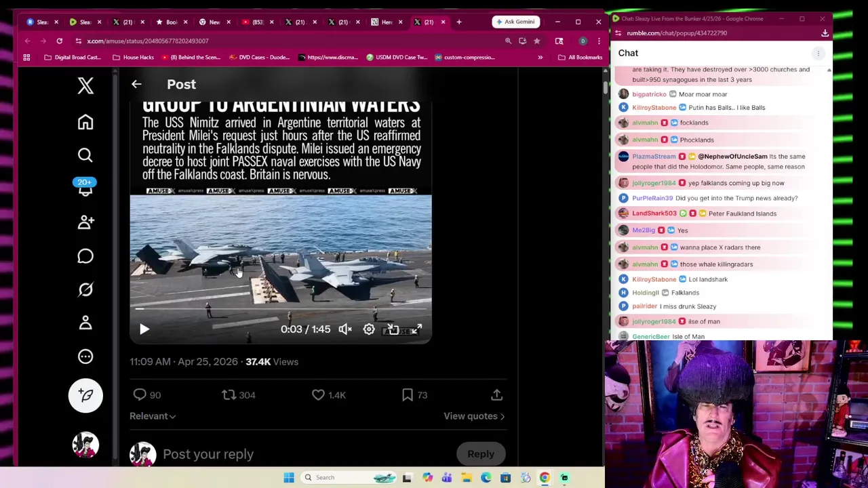The width and height of the screenshot is (868, 488).
Task: Open Chrome zoom magnifier icon
Action: click(x=508, y=41)
